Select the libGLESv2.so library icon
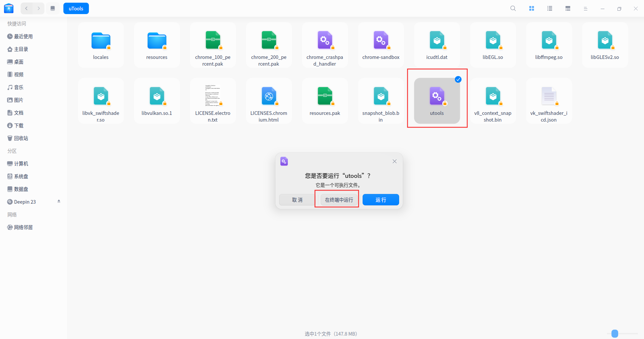 tap(605, 40)
